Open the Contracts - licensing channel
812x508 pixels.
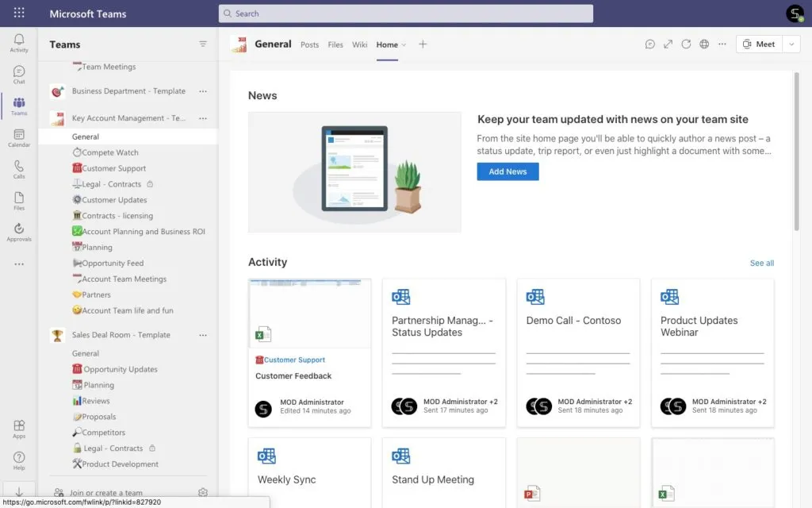coord(117,216)
